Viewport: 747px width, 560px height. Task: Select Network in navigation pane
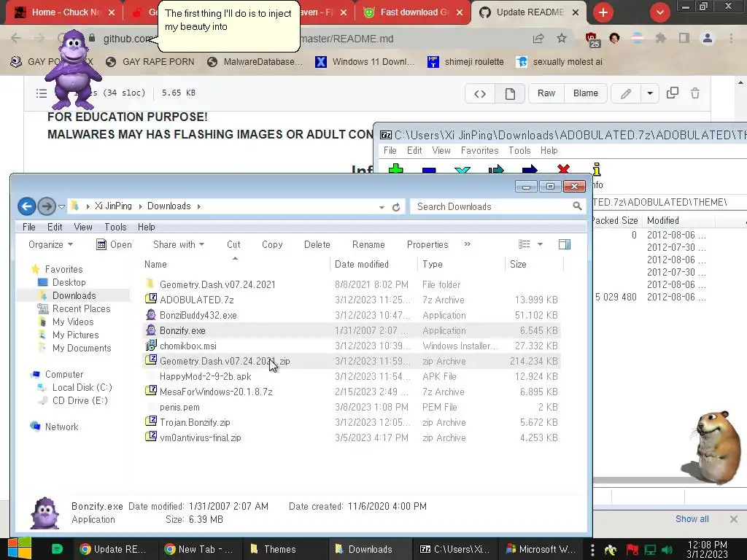pos(61,427)
